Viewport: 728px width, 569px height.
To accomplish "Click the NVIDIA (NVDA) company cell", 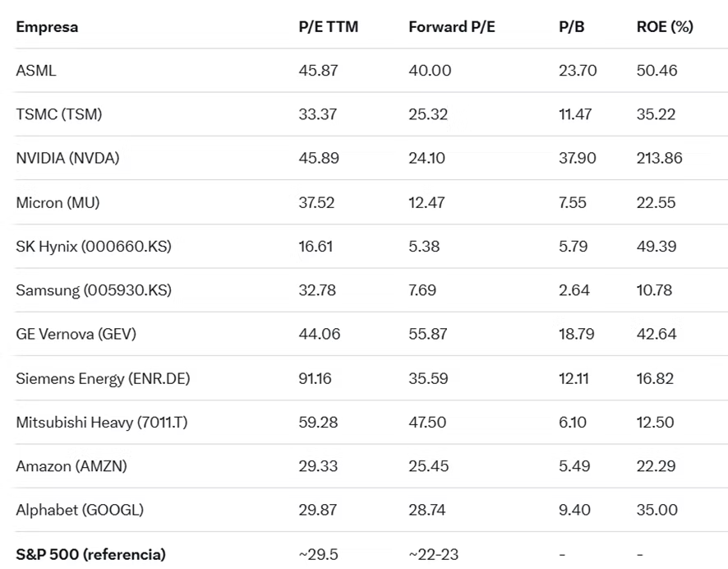I will tap(67, 159).
